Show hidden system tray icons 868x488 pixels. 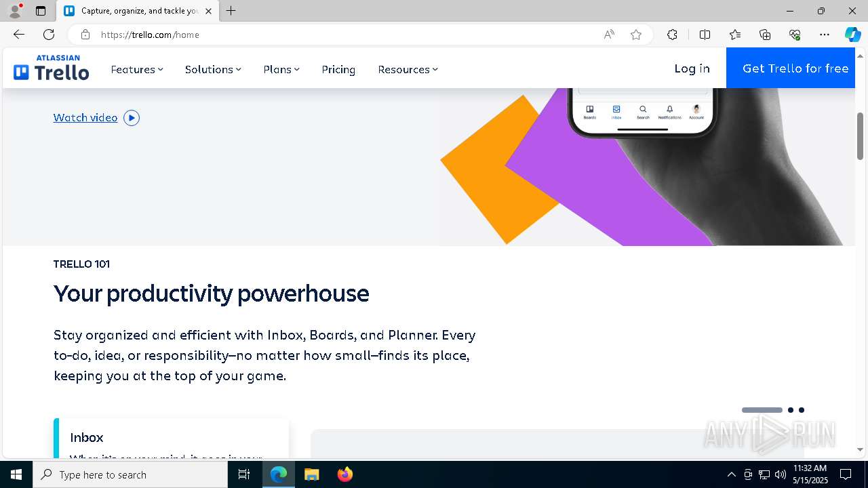coord(731,474)
